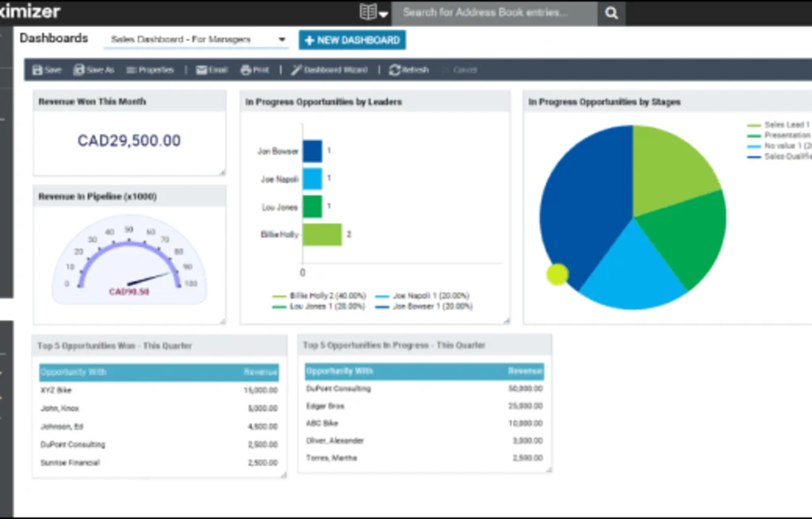Click the CAD29,500.00 revenue value
This screenshot has width=812, height=519.
tap(129, 141)
